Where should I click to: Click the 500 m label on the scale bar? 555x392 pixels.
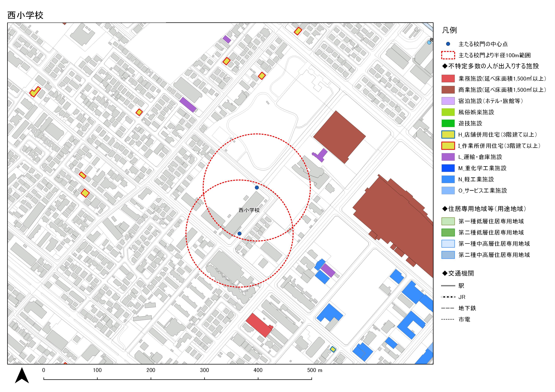315,370
